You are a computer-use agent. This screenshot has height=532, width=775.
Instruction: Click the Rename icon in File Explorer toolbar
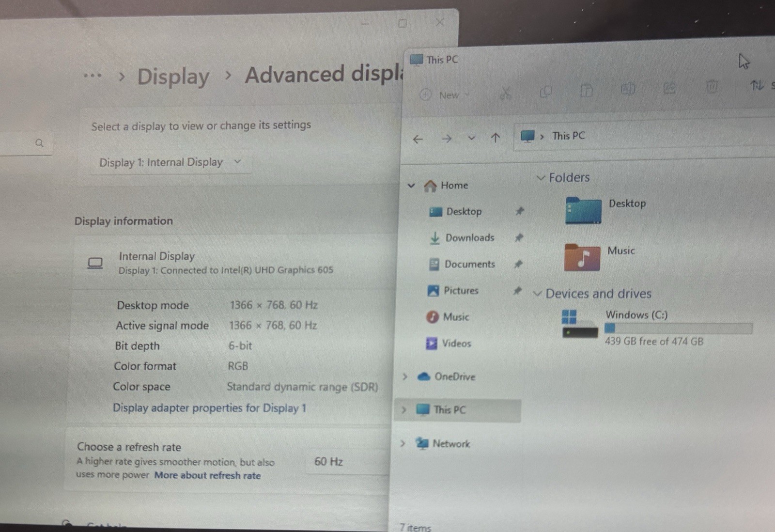click(628, 89)
